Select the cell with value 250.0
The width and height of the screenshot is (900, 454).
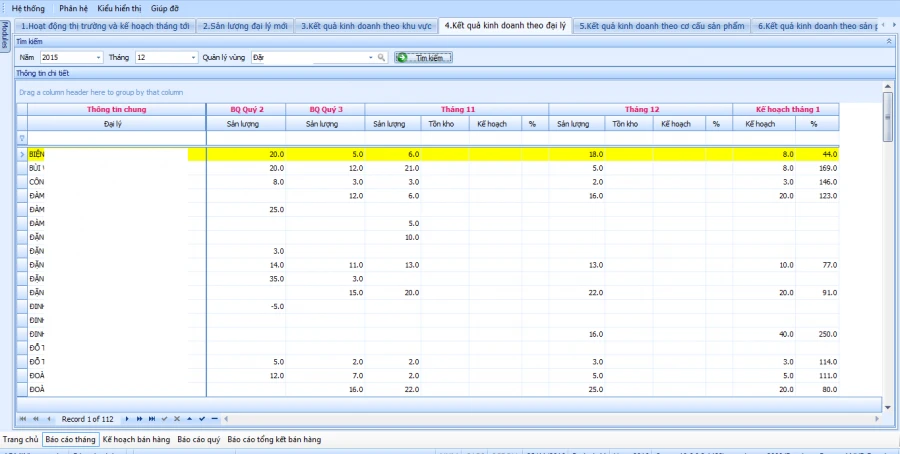tap(817, 334)
